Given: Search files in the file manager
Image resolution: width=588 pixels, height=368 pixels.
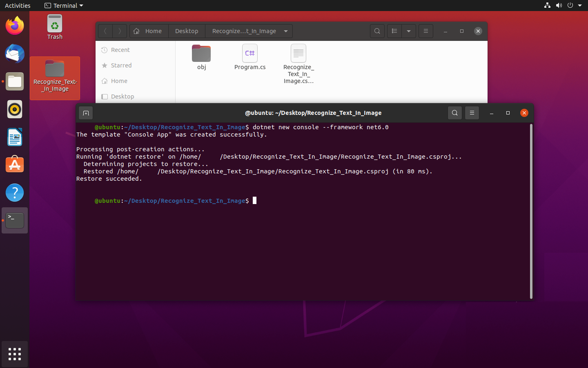Looking at the screenshot, I should pyautogui.click(x=377, y=31).
